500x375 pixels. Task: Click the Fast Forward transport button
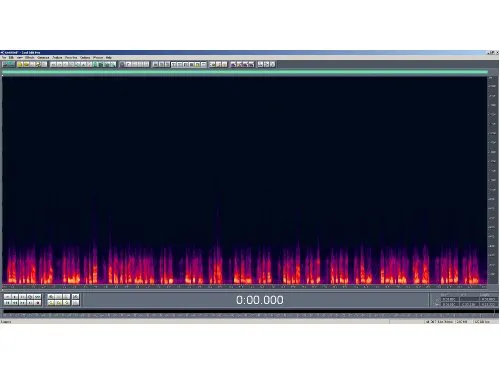pos(23,303)
